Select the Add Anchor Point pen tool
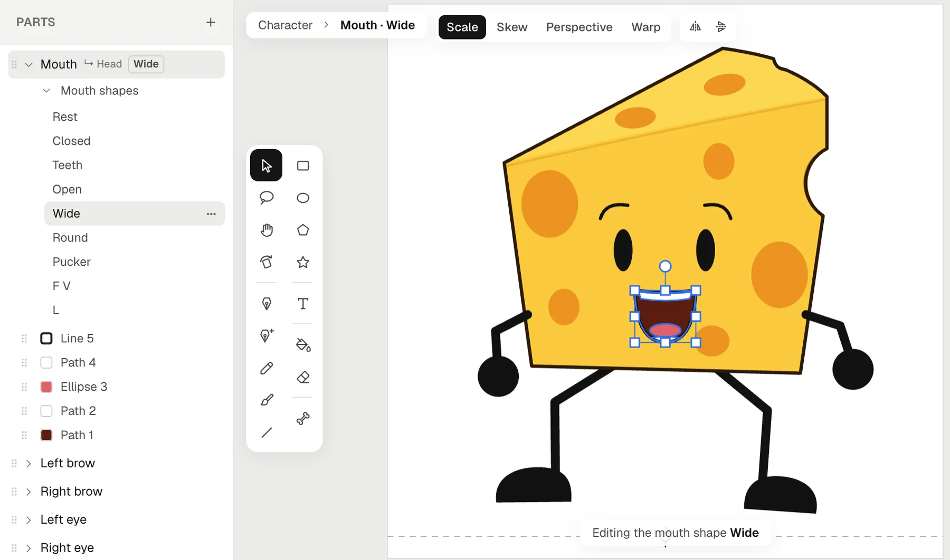 click(x=266, y=335)
